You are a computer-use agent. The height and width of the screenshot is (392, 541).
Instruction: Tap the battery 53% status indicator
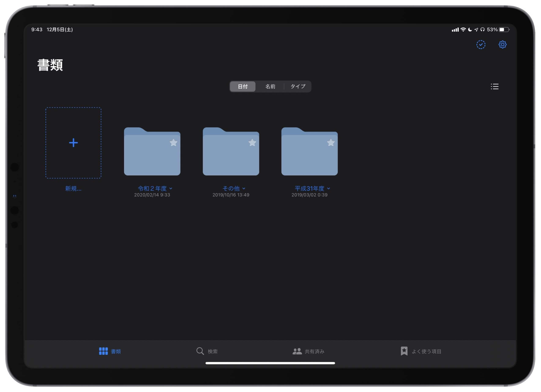tap(498, 30)
